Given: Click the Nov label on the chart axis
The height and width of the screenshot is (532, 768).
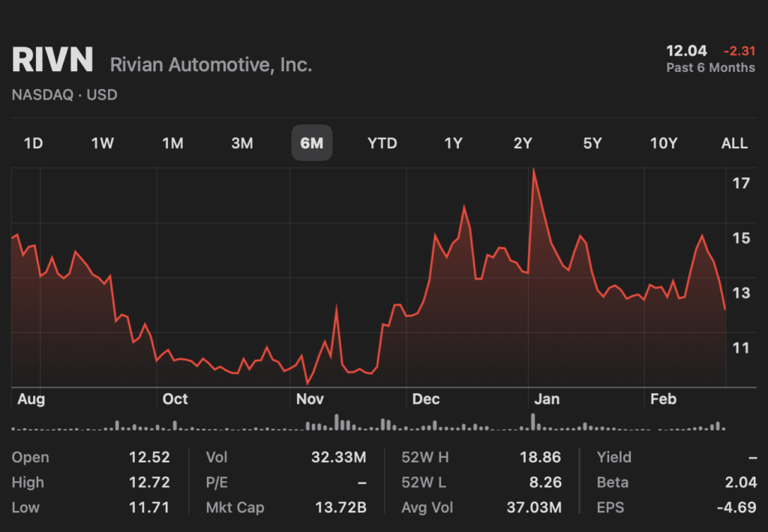Looking at the screenshot, I should click(310, 399).
